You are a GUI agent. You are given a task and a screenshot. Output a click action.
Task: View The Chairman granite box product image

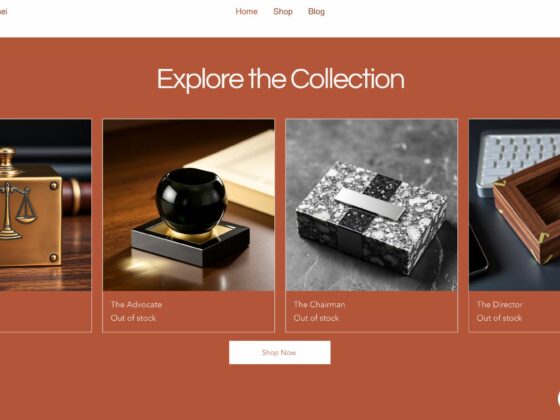(x=371, y=205)
